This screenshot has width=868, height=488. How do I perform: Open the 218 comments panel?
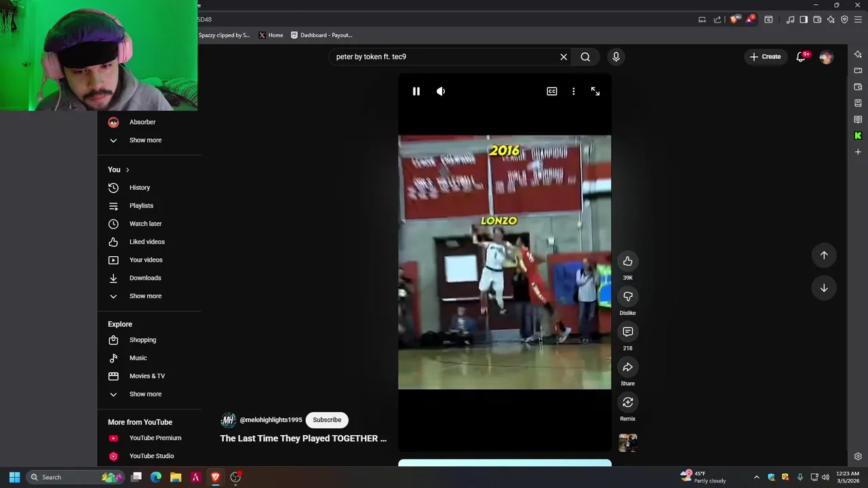click(628, 331)
